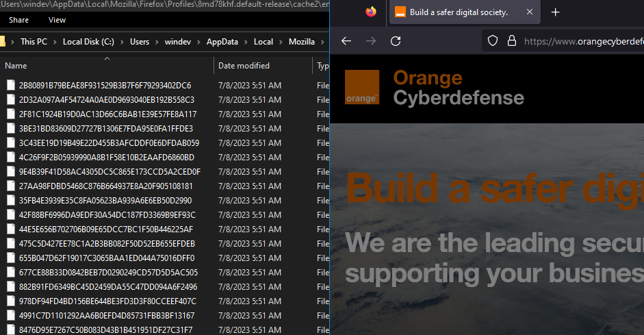Viewport: 644px width, 335px height.
Task: Sort files by Name column header
Action: coord(16,66)
